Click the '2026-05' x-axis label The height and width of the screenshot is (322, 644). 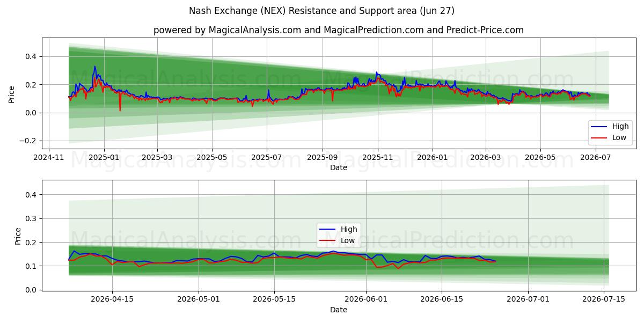pyautogui.click(x=540, y=157)
